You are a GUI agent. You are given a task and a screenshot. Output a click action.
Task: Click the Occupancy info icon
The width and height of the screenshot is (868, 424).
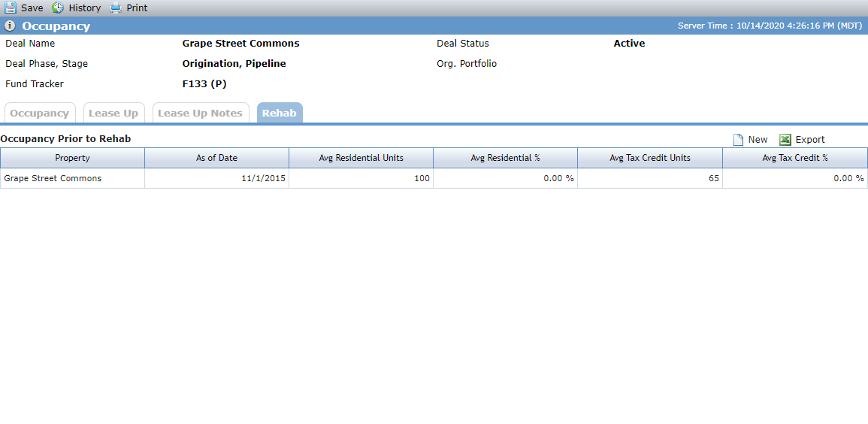tap(10, 26)
